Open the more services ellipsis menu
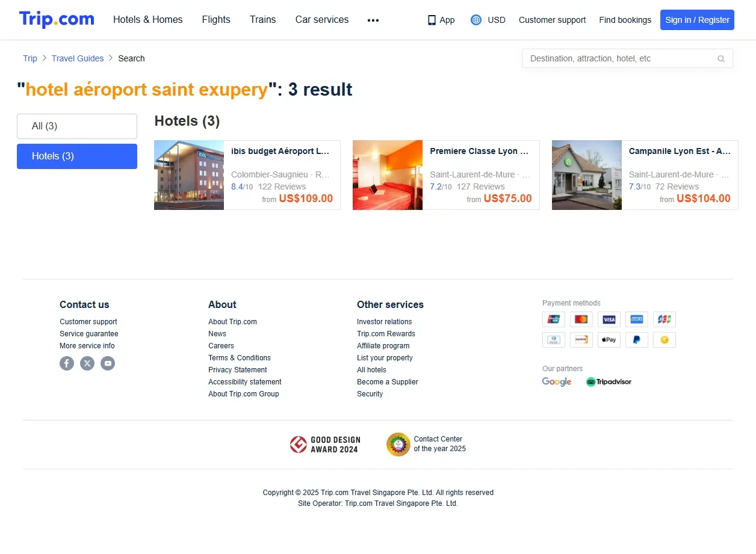756x554 pixels. (373, 20)
